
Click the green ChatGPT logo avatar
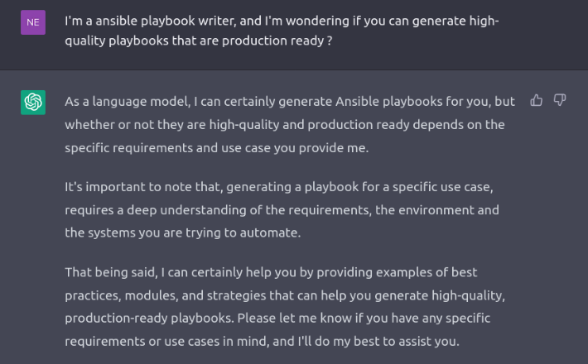(x=33, y=103)
